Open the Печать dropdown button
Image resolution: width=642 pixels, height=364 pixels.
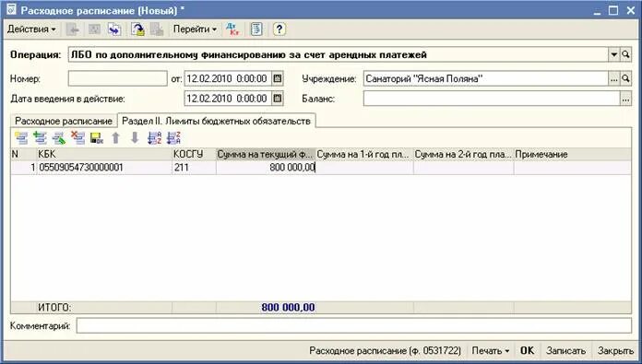point(490,350)
